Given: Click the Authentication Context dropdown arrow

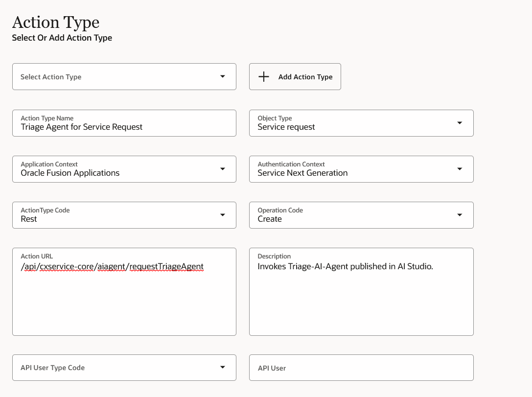Looking at the screenshot, I should [x=460, y=169].
